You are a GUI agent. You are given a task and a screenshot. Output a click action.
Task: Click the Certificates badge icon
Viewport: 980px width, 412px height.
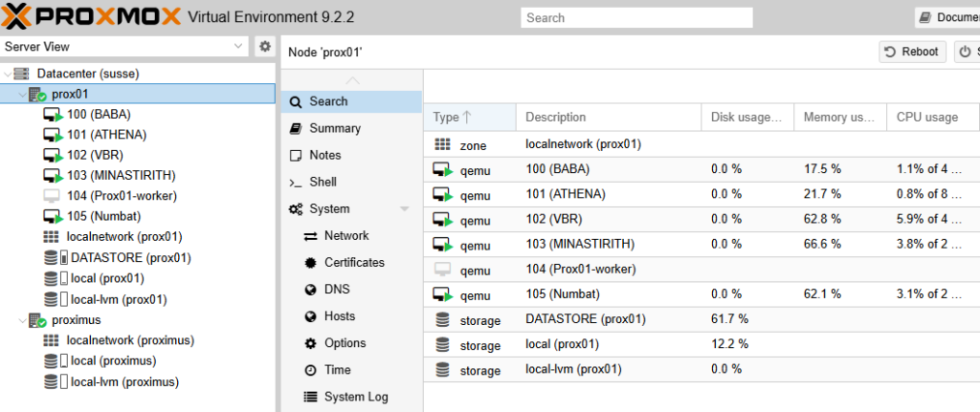tap(311, 263)
